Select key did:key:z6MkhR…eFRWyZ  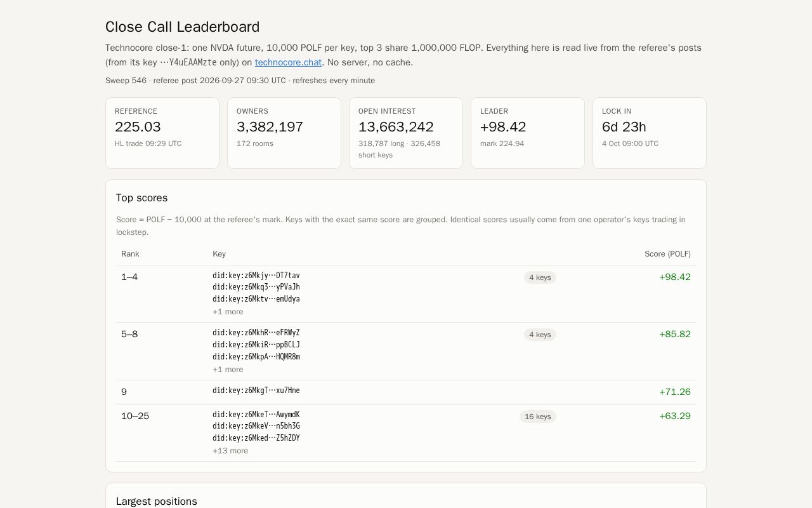[x=256, y=333]
